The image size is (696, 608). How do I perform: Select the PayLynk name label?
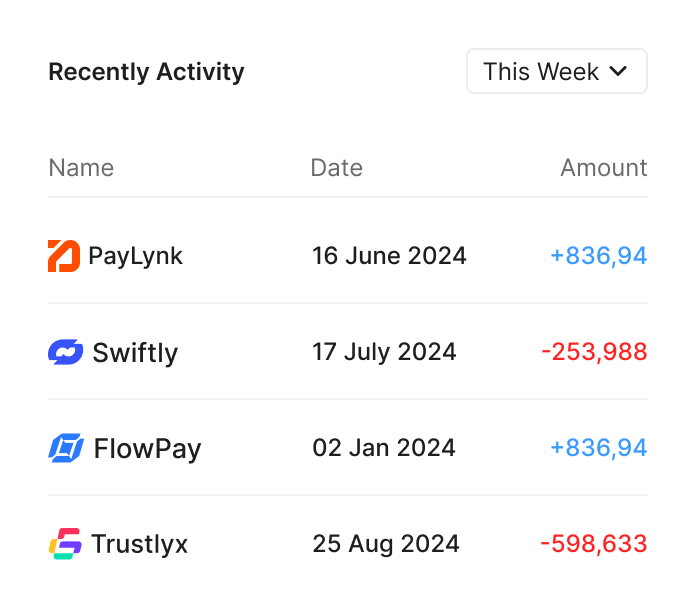(135, 256)
